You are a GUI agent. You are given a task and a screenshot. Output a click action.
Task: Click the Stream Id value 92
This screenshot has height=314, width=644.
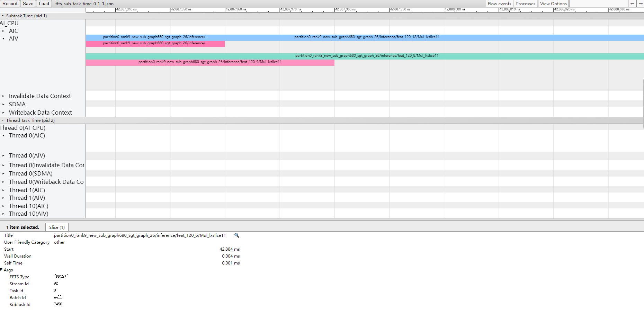point(56,284)
